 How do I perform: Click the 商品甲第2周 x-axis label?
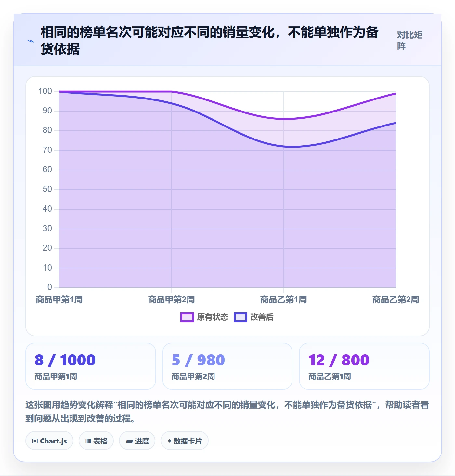click(x=171, y=299)
